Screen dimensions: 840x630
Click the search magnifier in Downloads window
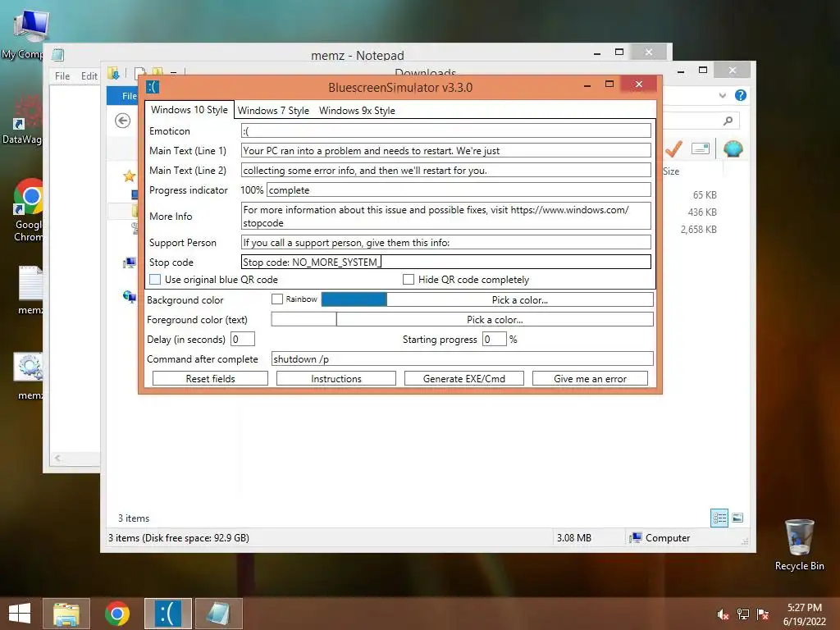coord(728,121)
